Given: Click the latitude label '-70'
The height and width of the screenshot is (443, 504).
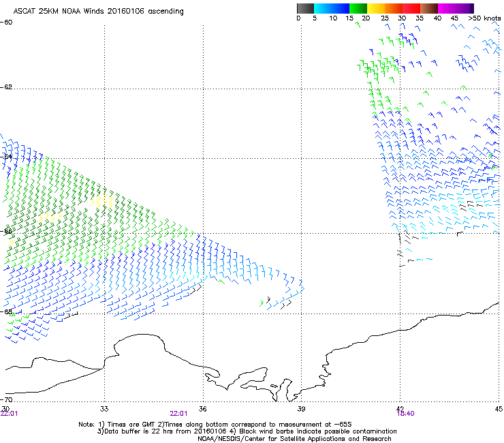Looking at the screenshot, I should (x=6, y=399).
